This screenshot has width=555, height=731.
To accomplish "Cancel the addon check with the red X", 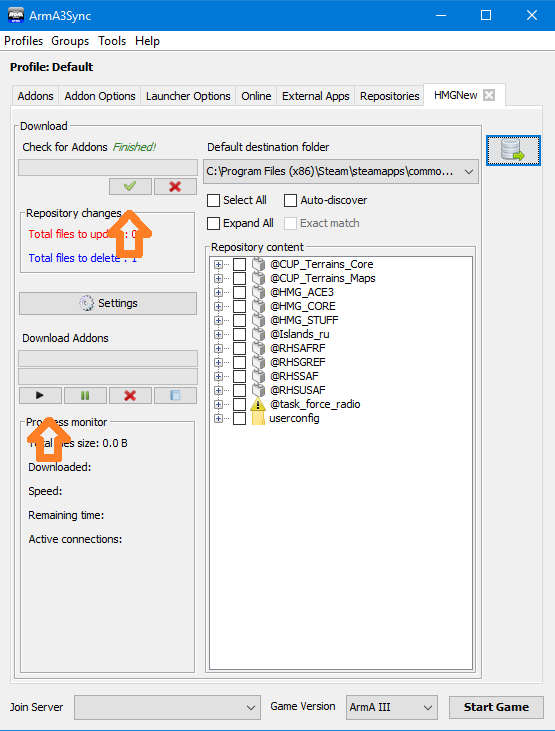I will (x=175, y=186).
